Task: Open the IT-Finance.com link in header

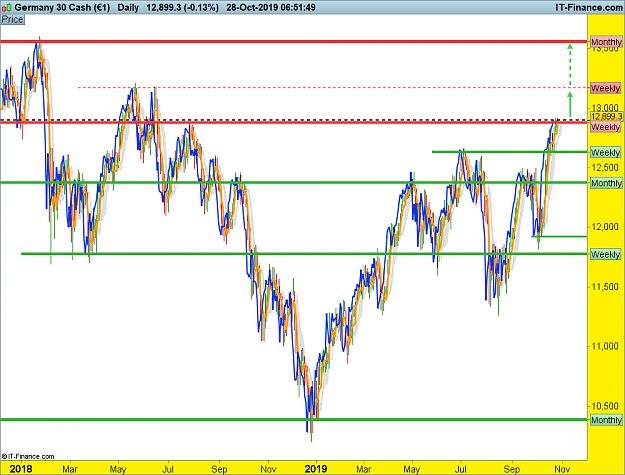Action: (x=589, y=8)
